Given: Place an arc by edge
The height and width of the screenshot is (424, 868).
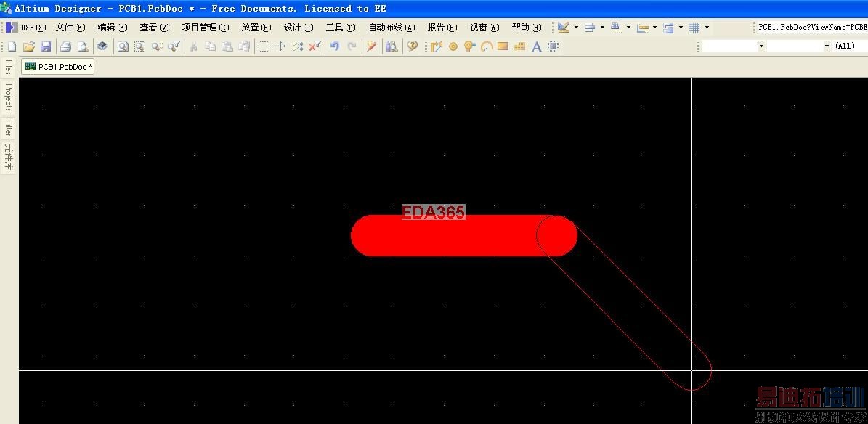Looking at the screenshot, I should click(486, 46).
